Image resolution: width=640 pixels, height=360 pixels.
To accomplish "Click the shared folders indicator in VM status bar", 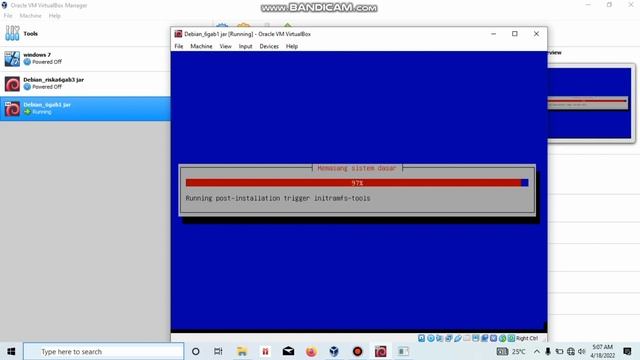I will click(466, 338).
